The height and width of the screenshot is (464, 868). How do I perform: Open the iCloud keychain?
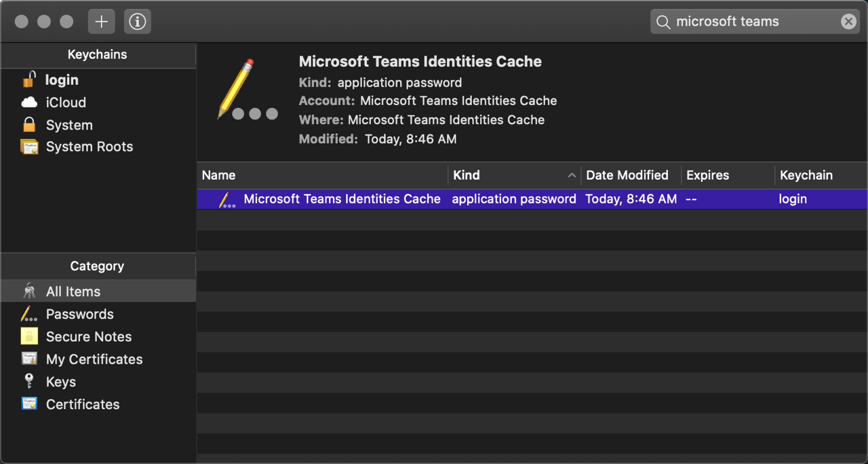pos(65,102)
